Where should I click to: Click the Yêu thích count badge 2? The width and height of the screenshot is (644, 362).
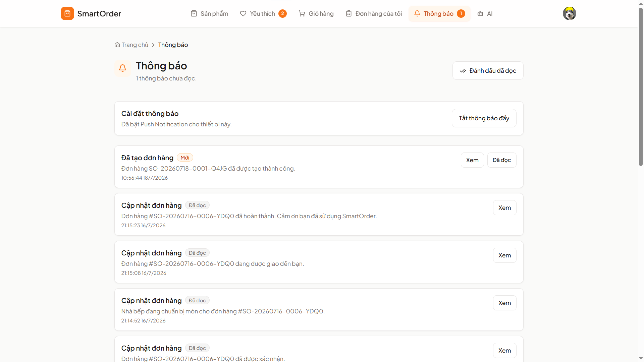click(x=283, y=13)
